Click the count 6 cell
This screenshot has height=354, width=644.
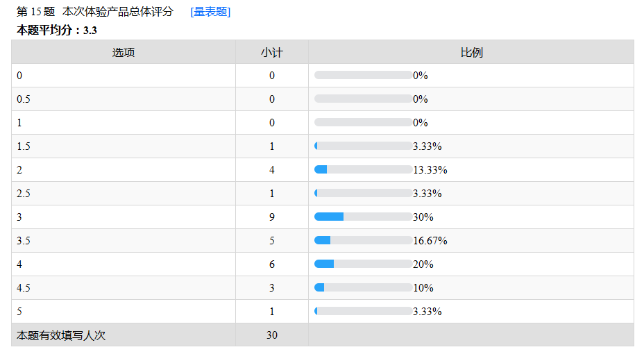(x=272, y=264)
